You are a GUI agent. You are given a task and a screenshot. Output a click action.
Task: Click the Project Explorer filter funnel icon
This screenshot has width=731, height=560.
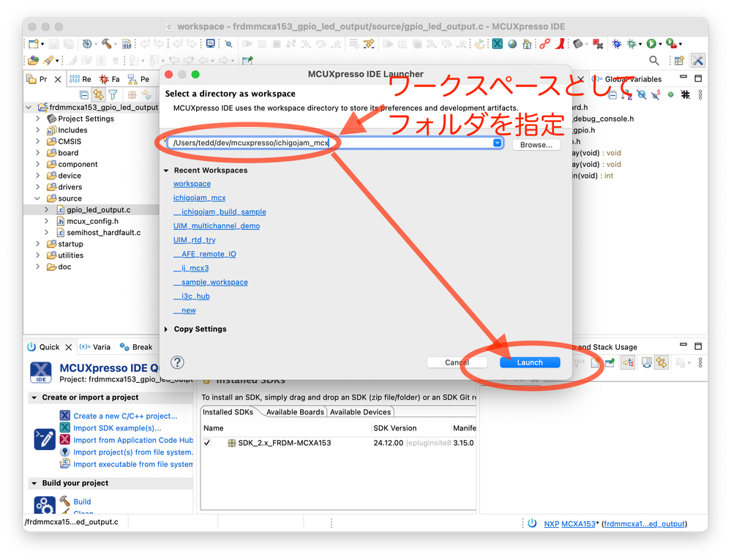point(113,94)
